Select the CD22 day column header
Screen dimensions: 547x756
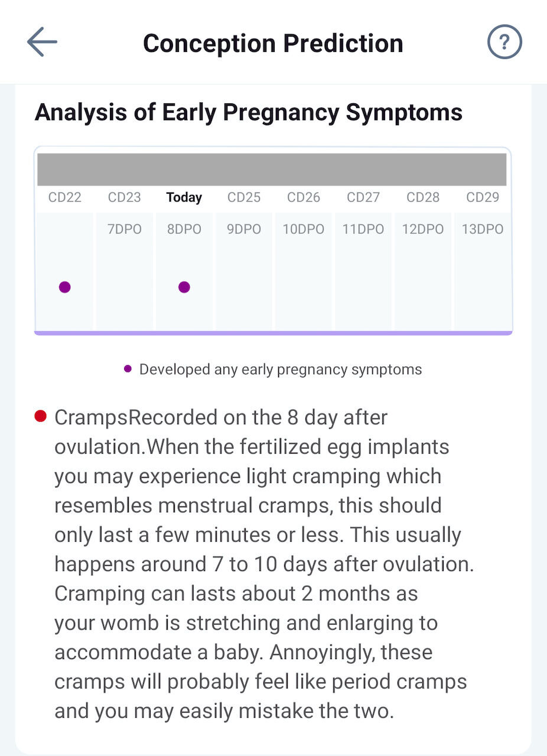pos(65,197)
